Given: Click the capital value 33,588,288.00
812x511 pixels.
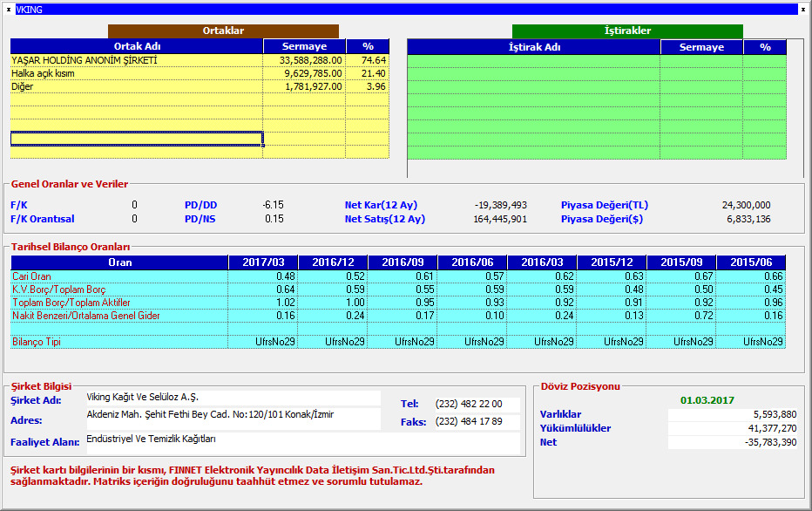Looking at the screenshot, I should click(311, 61).
